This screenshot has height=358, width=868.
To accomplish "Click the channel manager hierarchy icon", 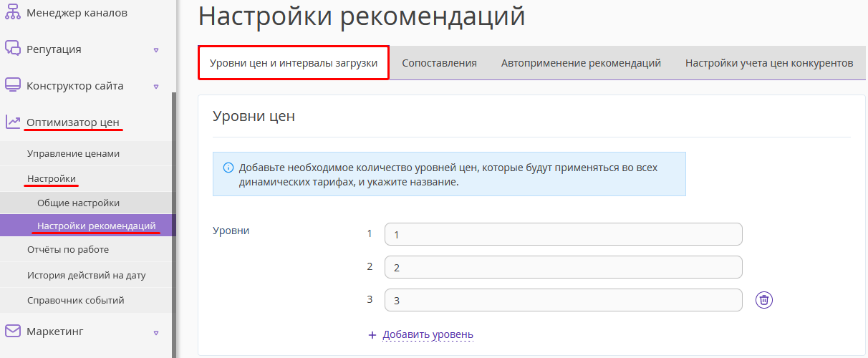I will point(12,13).
